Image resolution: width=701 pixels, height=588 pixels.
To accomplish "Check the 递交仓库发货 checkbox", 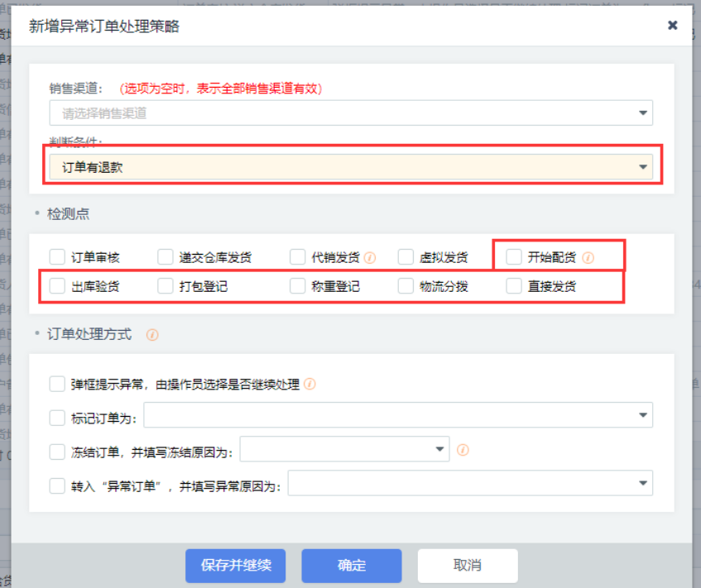I will point(166,257).
